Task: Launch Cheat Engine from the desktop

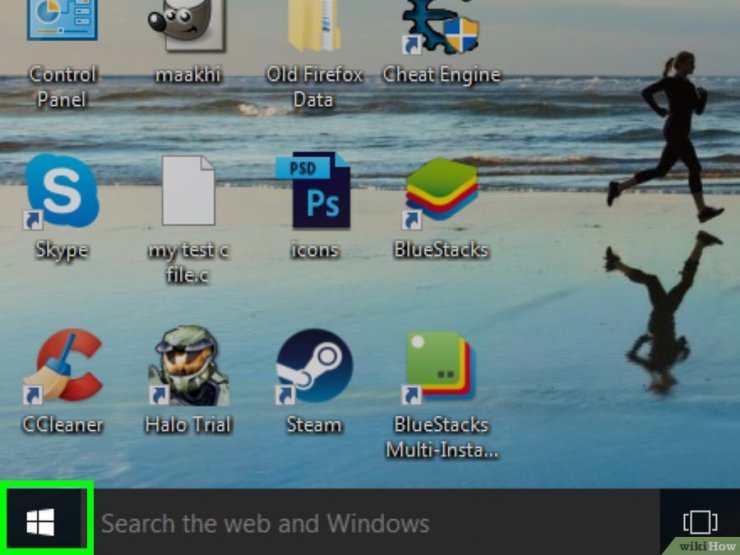Action: tap(440, 26)
